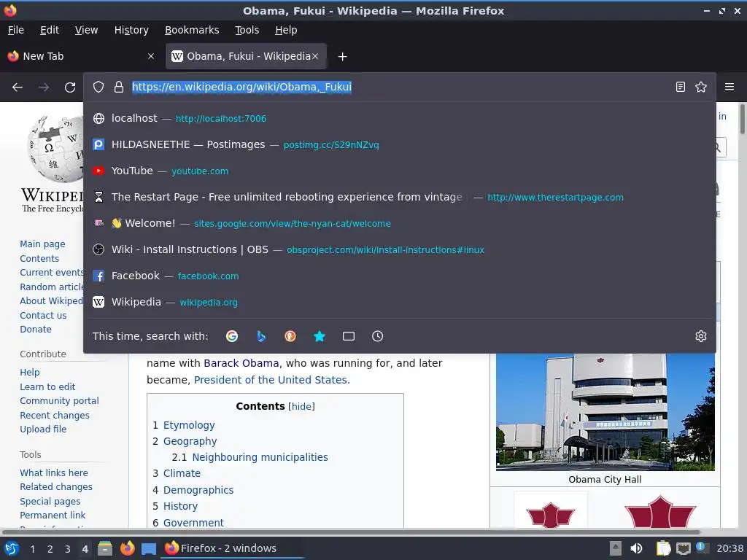Launch Firefox from the taskbar launcher

127,548
